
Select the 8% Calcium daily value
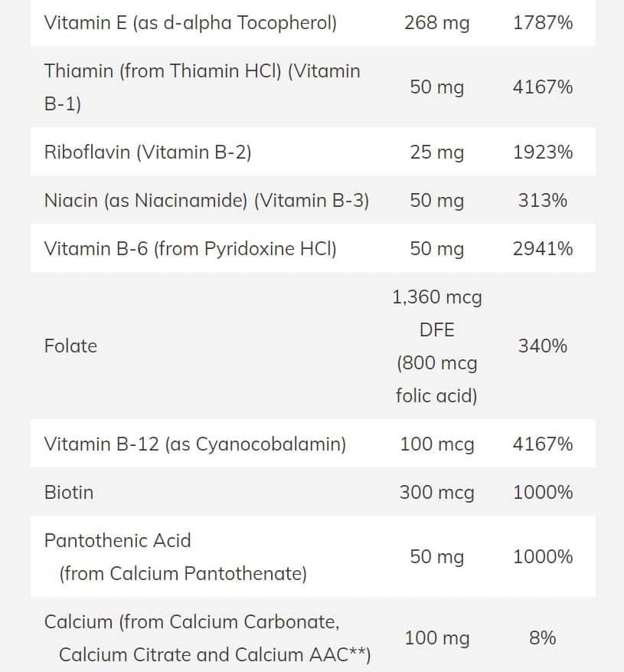(542, 638)
